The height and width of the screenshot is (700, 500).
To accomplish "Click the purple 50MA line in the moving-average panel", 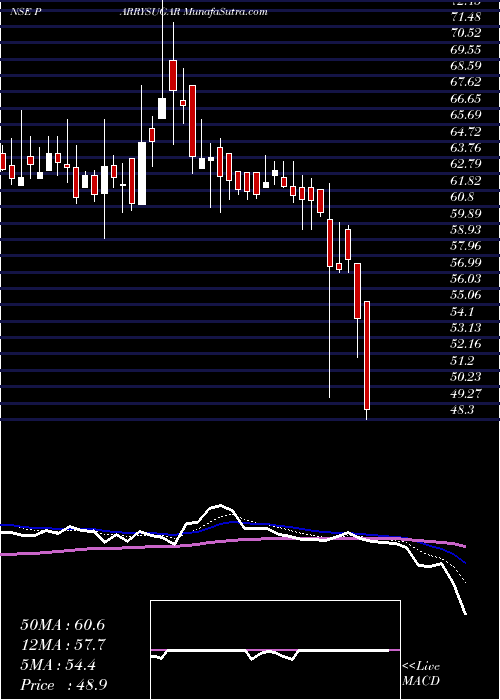I will (232, 541).
